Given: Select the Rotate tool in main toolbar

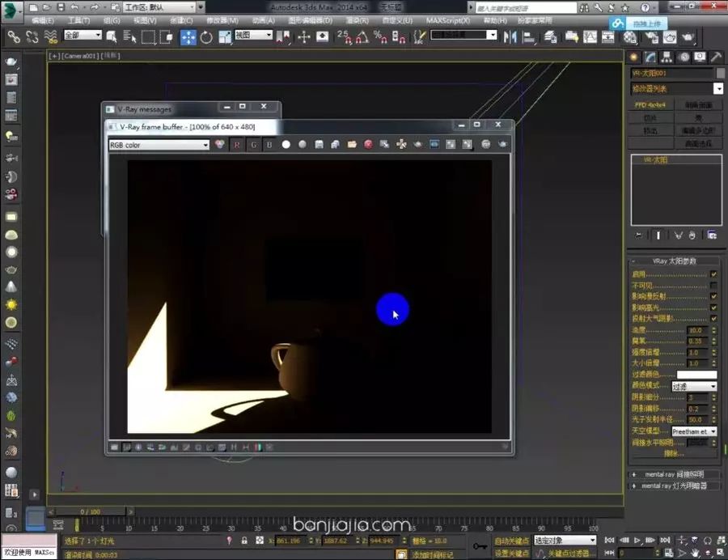Looking at the screenshot, I should (x=206, y=37).
